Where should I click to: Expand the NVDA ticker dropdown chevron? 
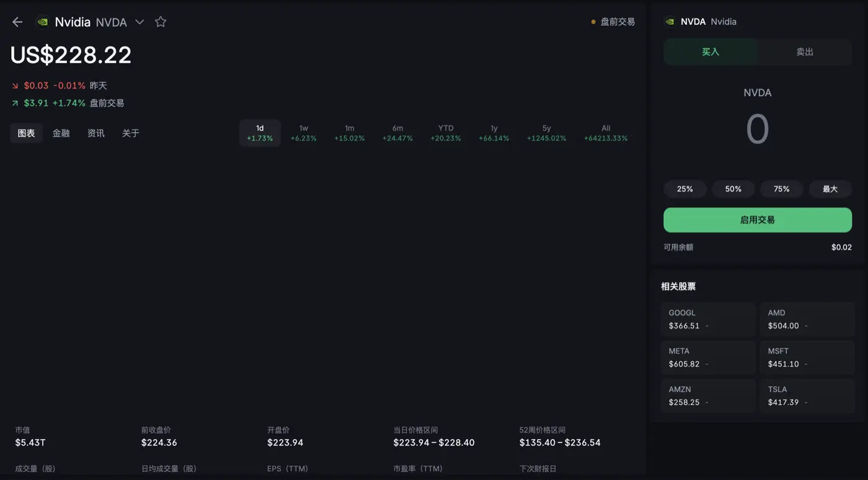(139, 22)
